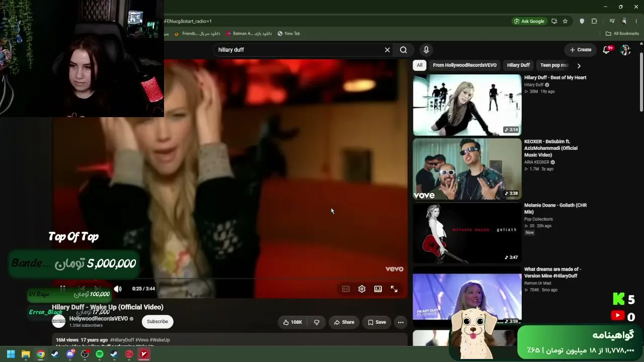Pause the video with the pause button
The width and height of the screenshot is (644, 362).
(x=63, y=289)
